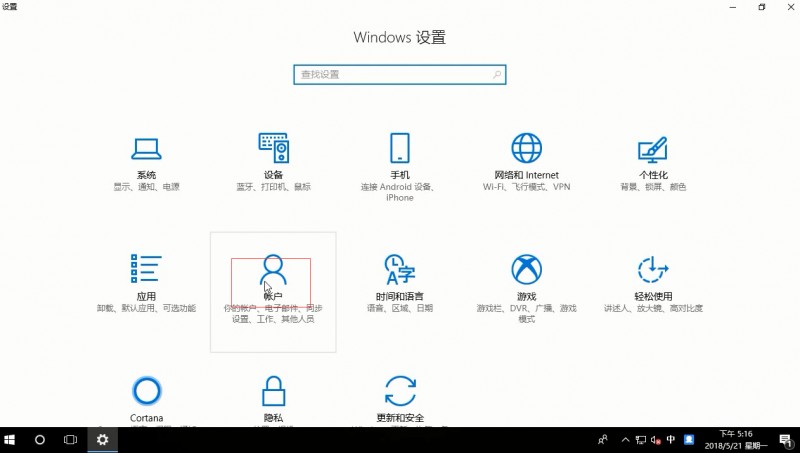800x453 pixels.
Task: Open the 帐户 (Accounts) person icon
Action: tap(273, 270)
